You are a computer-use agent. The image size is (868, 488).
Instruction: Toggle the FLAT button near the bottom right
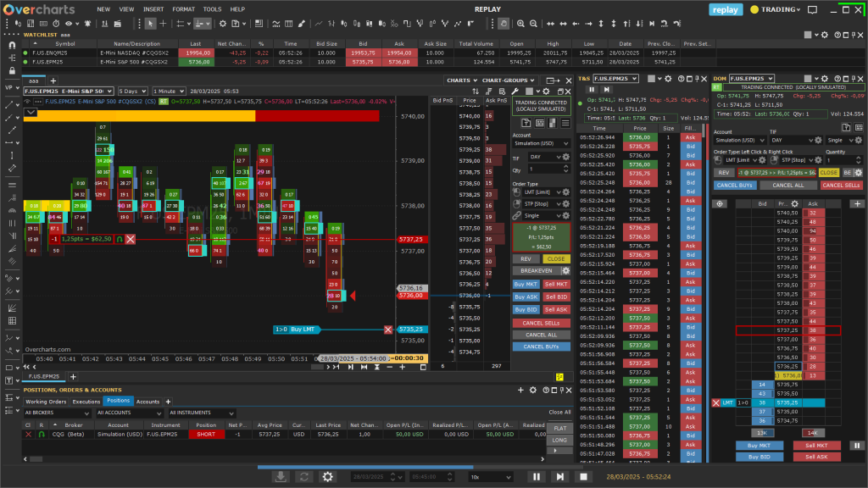[558, 428]
